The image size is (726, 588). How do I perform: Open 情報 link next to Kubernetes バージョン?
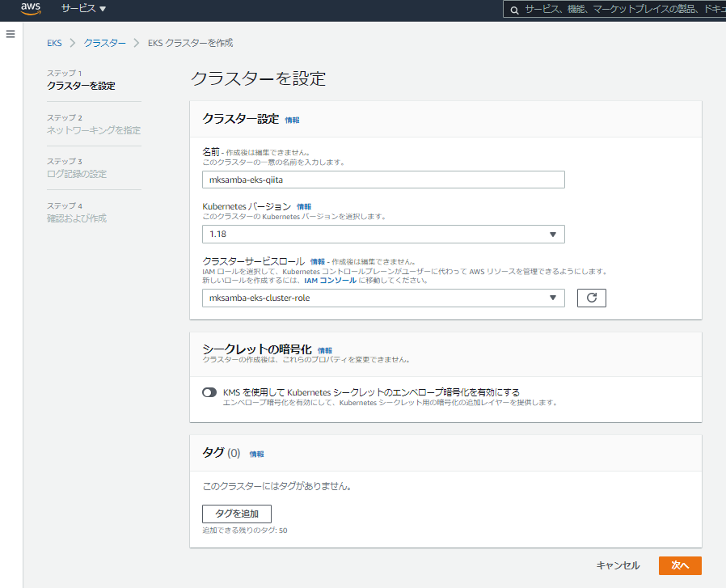tap(304, 207)
